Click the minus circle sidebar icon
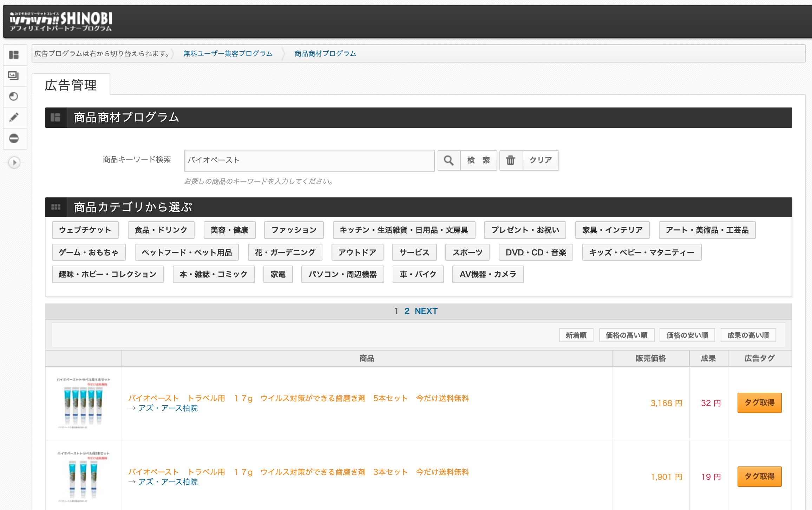This screenshot has width=812, height=510. (14, 138)
